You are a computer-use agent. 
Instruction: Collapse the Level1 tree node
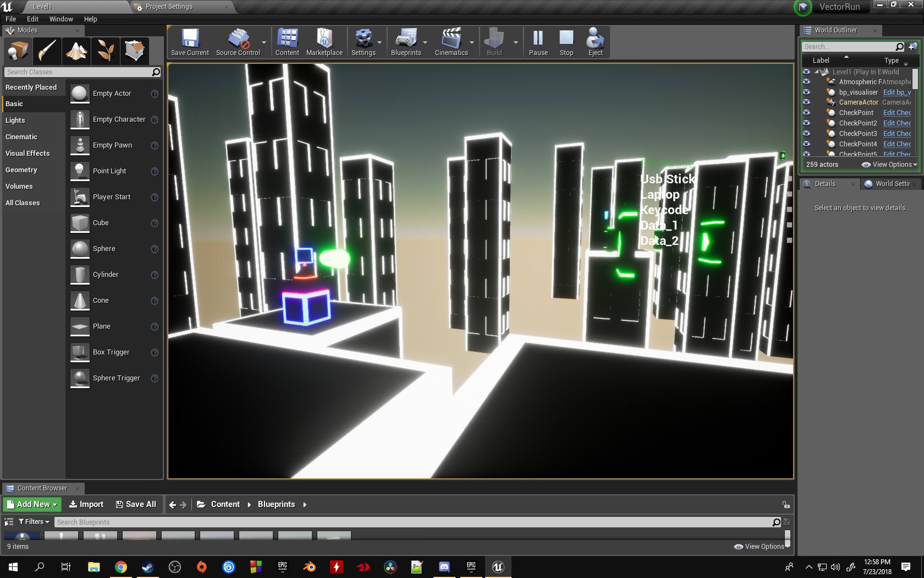816,72
